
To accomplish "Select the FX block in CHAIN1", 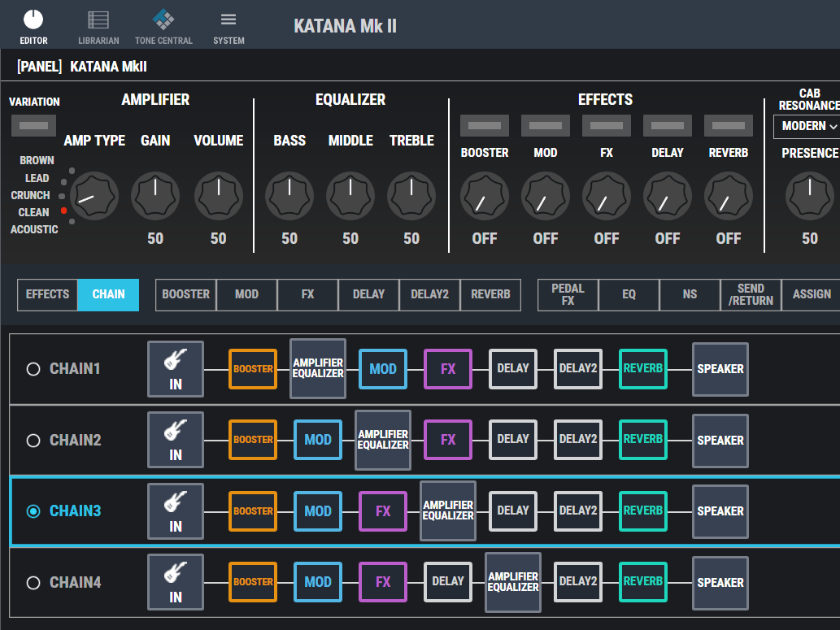I will pyautogui.click(x=448, y=369).
